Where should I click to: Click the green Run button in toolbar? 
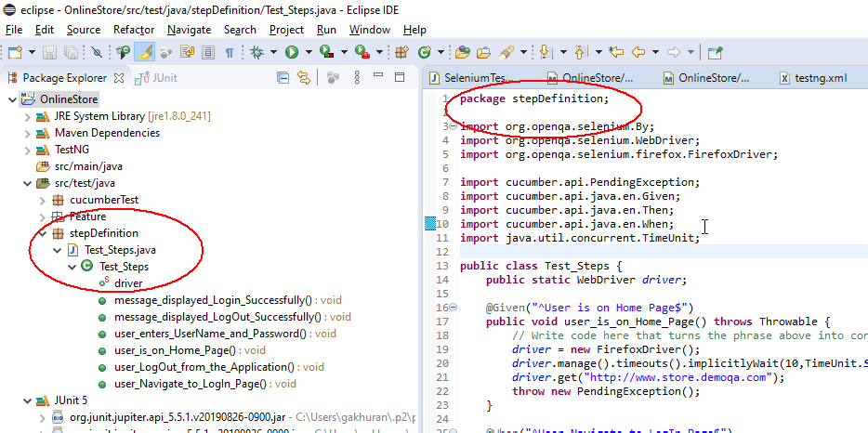[x=292, y=53]
